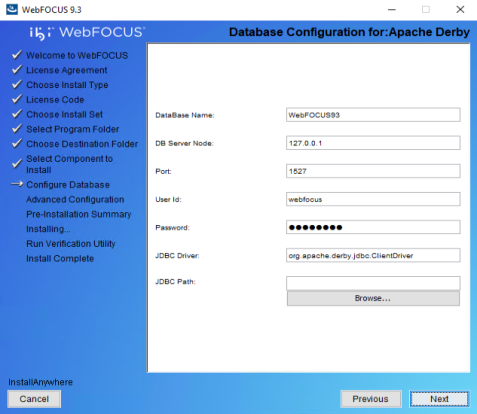Image resolution: width=477 pixels, height=414 pixels.
Task: Select the User Id text box
Action: 373,199
